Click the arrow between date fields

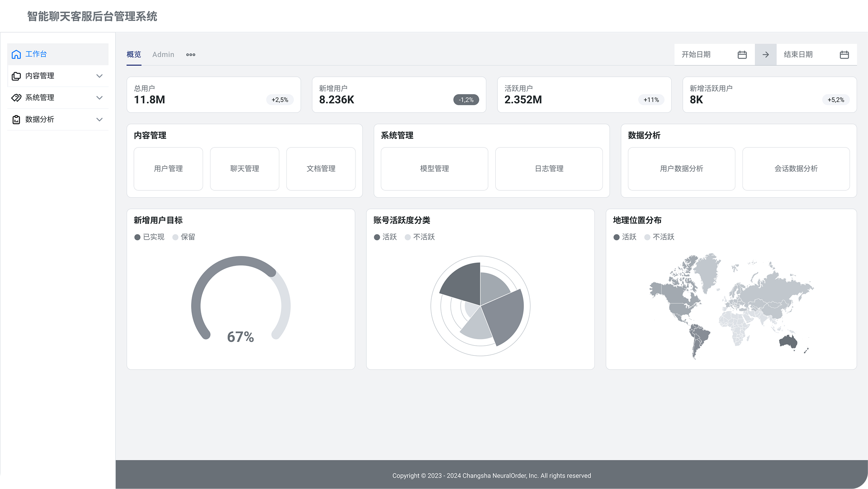(x=766, y=55)
